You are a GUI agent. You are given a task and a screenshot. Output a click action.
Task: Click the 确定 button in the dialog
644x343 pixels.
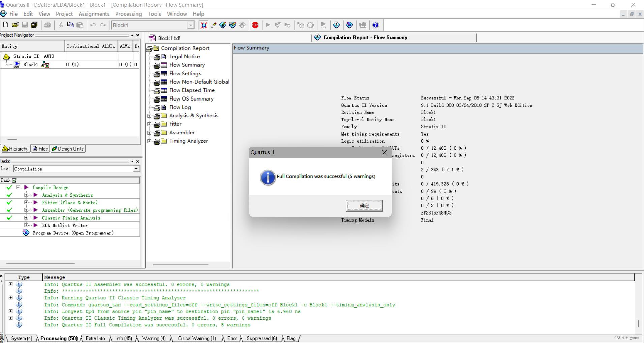[x=364, y=206]
